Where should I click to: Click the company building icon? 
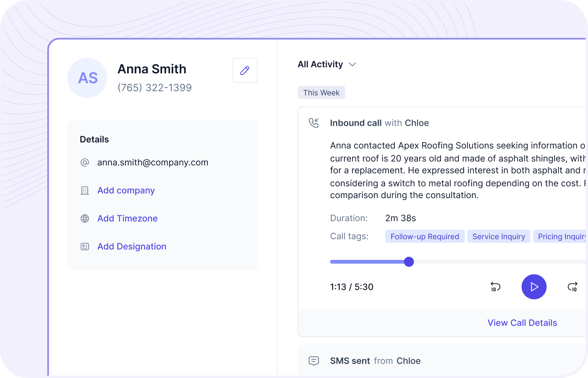tap(85, 191)
